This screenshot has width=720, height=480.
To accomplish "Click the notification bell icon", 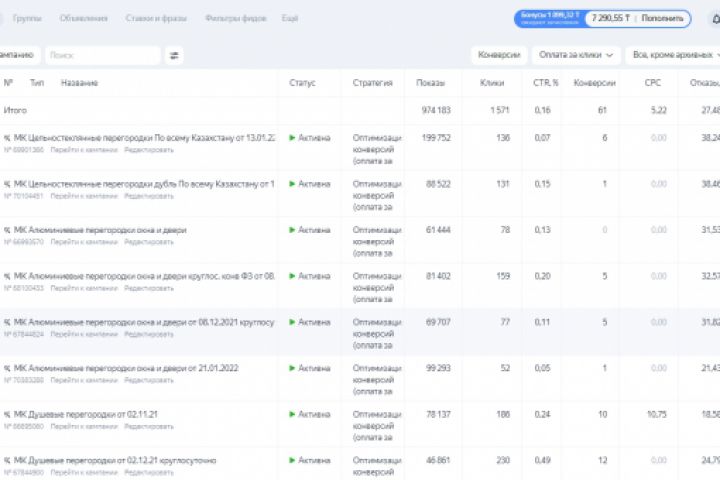I will (x=714, y=18).
